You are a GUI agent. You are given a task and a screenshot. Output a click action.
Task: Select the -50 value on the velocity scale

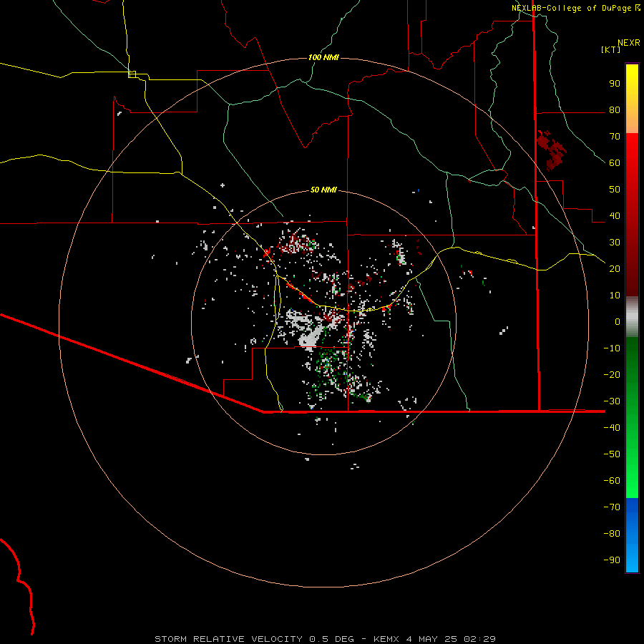[x=612, y=454]
